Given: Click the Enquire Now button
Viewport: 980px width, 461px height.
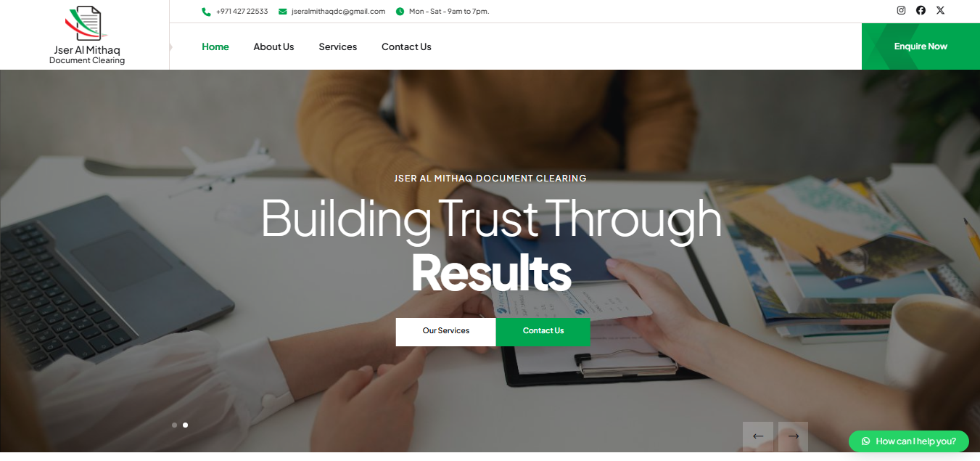Looking at the screenshot, I should point(921,46).
